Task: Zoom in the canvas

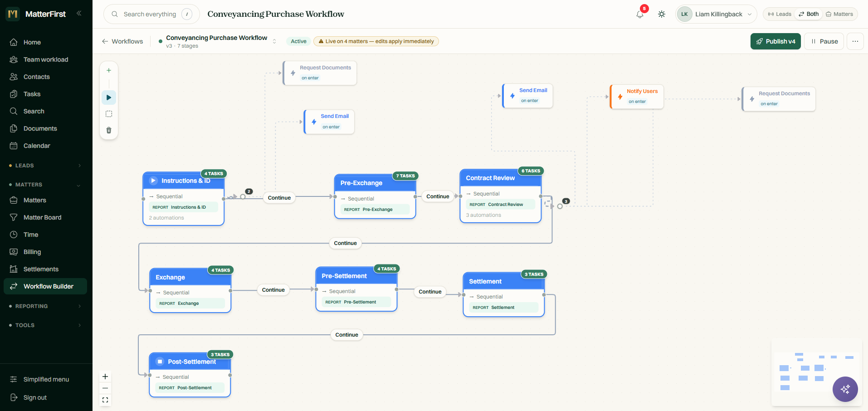Action: [105, 377]
